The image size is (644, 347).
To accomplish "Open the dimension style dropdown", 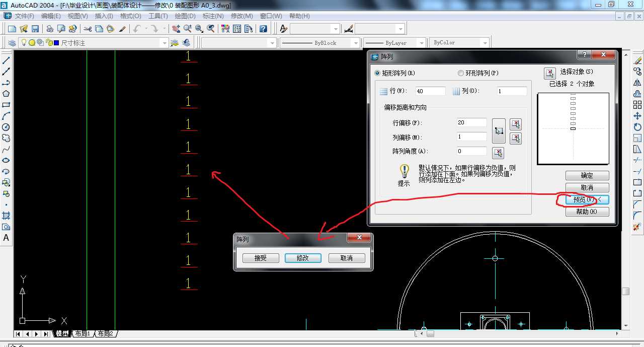I will pyautogui.click(x=400, y=29).
